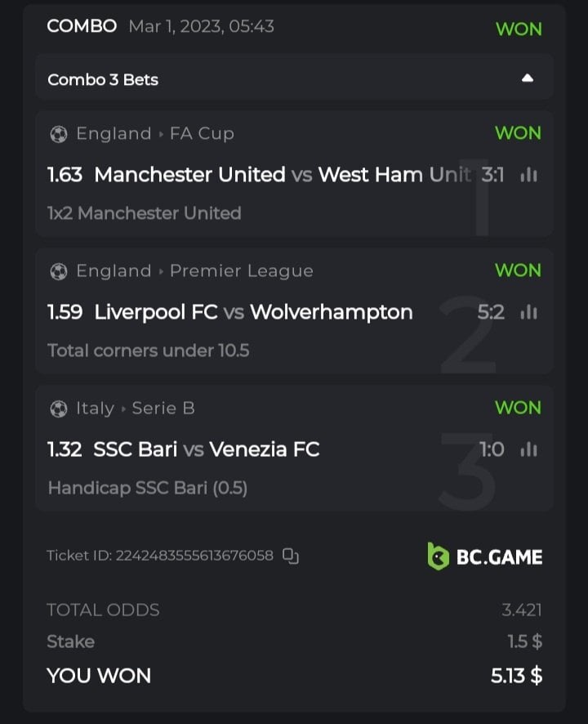Open stats icon for Liverpool vs Wolverhampton
Viewport: 588px width, 724px height.
coord(528,312)
